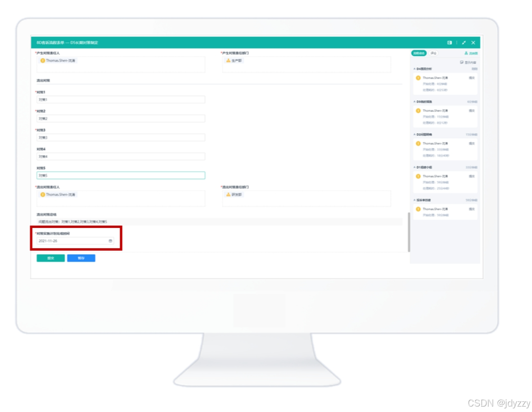The image size is (532, 412).
Task: Select the 生产部 department tag
Action: tap(234, 61)
